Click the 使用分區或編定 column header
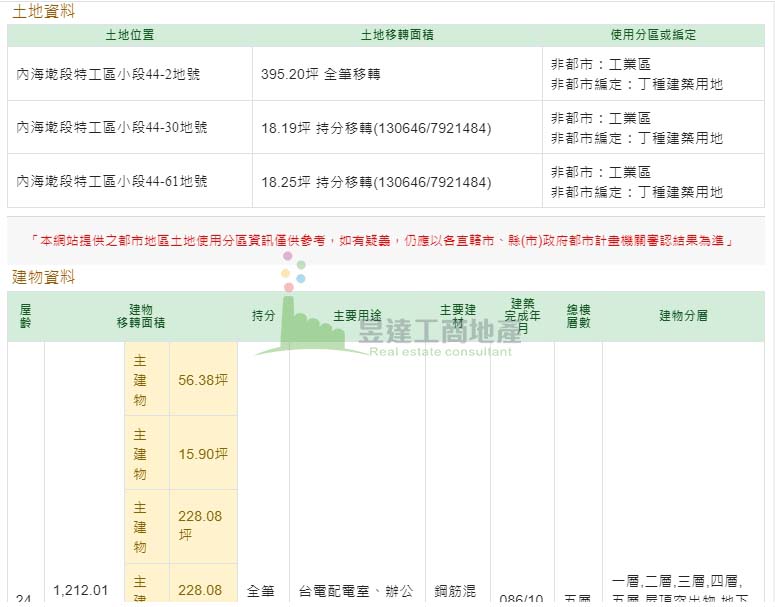The image size is (775, 607). (653, 35)
